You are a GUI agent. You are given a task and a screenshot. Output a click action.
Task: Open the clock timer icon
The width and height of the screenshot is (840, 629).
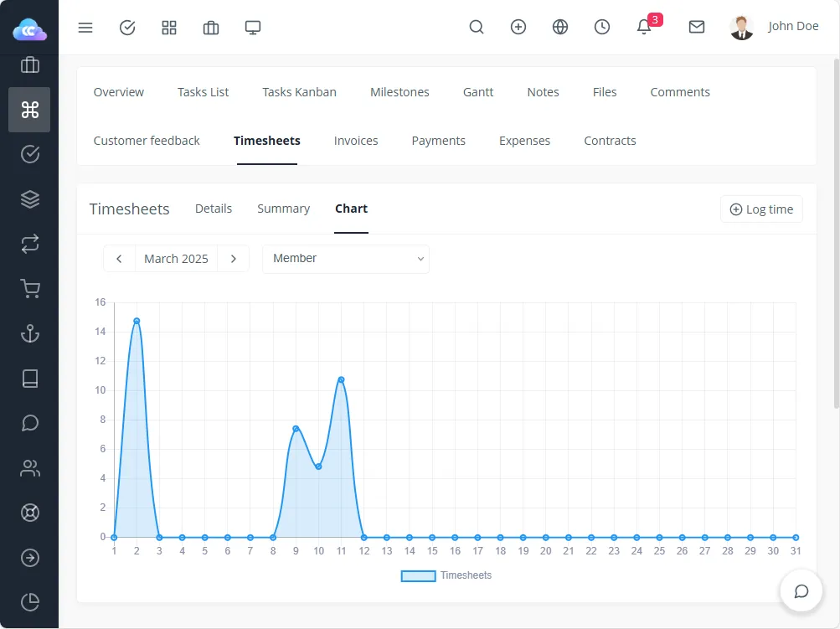[602, 28]
